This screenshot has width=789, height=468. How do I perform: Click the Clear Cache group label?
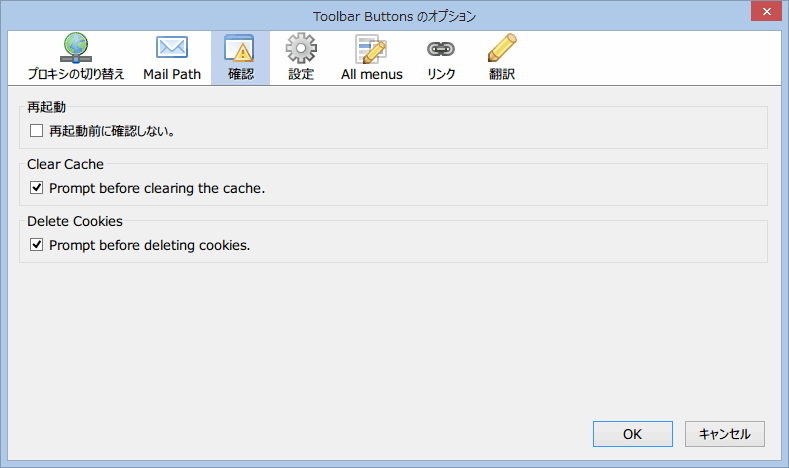(x=65, y=164)
